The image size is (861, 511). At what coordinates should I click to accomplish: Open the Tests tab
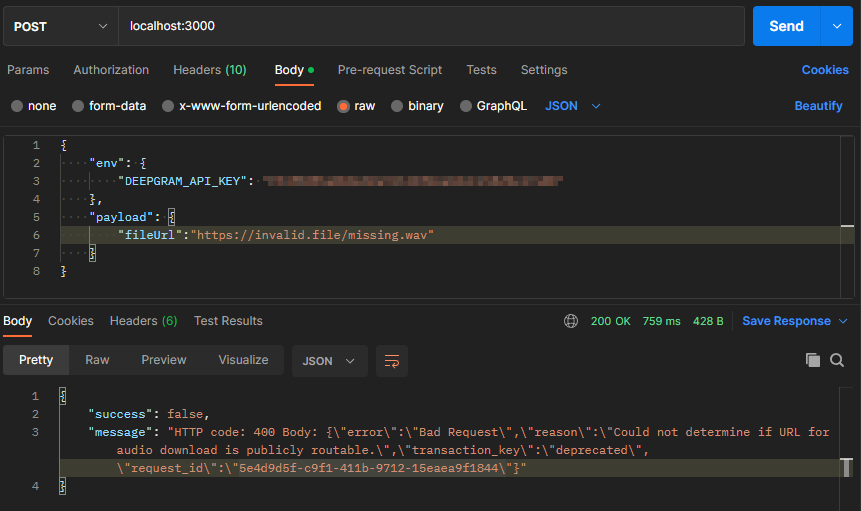[482, 70]
